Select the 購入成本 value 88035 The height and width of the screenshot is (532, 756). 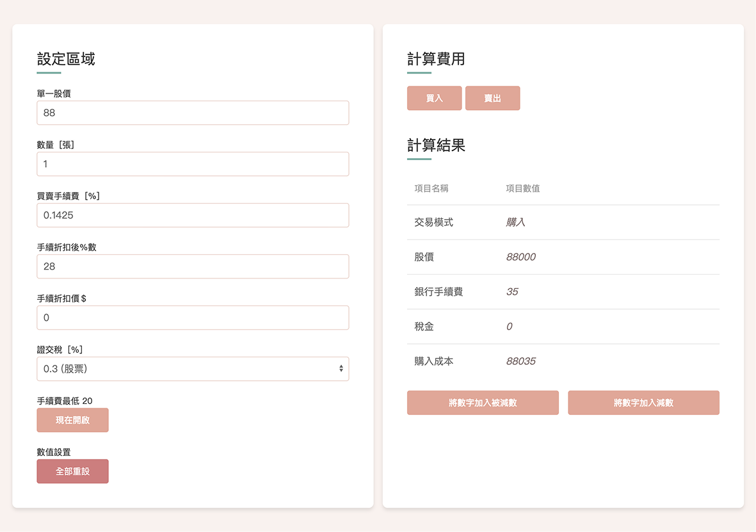(x=520, y=361)
